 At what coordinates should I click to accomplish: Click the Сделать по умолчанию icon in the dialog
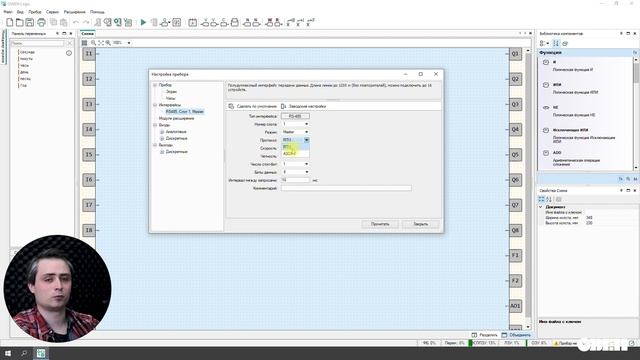231,106
